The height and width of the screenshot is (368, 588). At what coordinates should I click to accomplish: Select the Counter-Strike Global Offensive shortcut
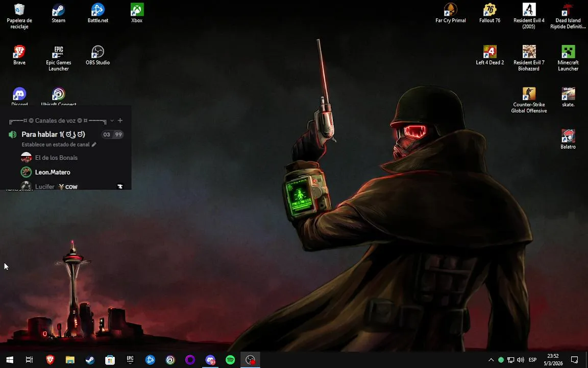click(529, 100)
